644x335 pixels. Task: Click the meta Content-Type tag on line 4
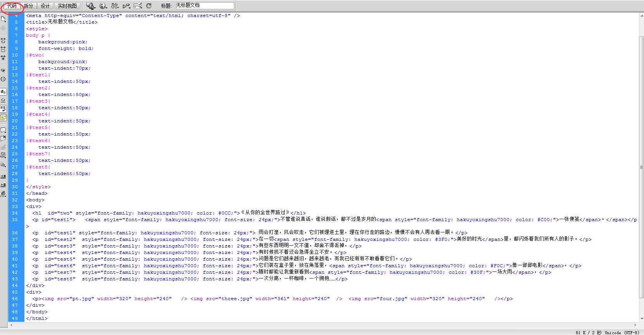[133, 15]
